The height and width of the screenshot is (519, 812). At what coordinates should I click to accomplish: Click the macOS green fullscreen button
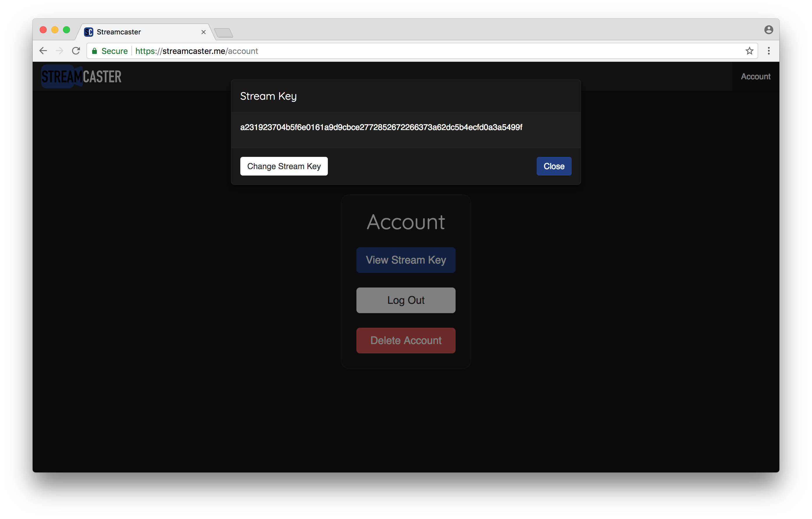tap(67, 30)
